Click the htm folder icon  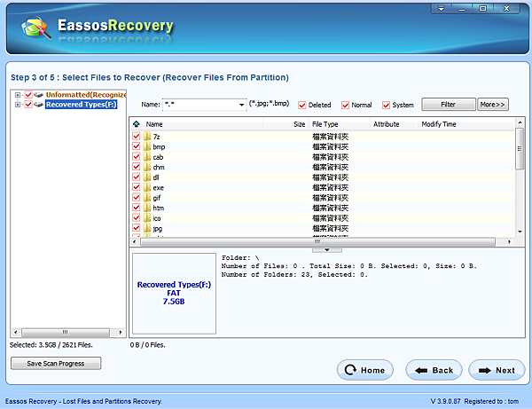click(x=147, y=208)
